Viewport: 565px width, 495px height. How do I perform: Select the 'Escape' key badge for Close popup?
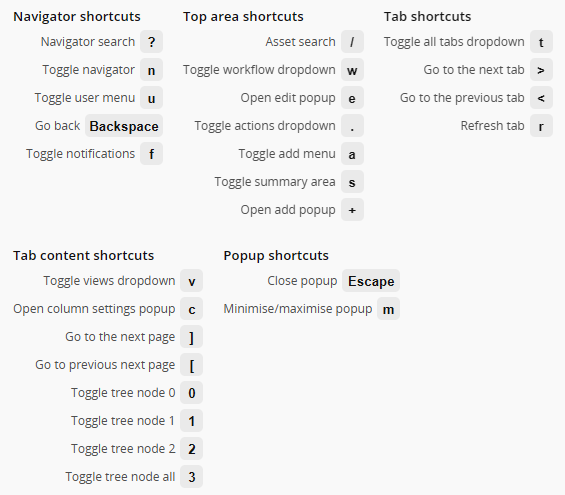(x=371, y=281)
